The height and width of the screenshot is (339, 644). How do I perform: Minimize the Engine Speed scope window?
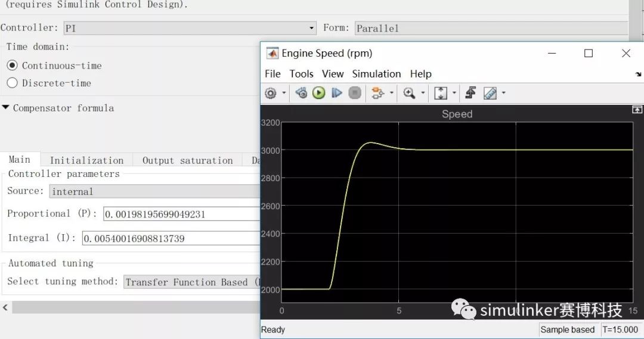552,54
